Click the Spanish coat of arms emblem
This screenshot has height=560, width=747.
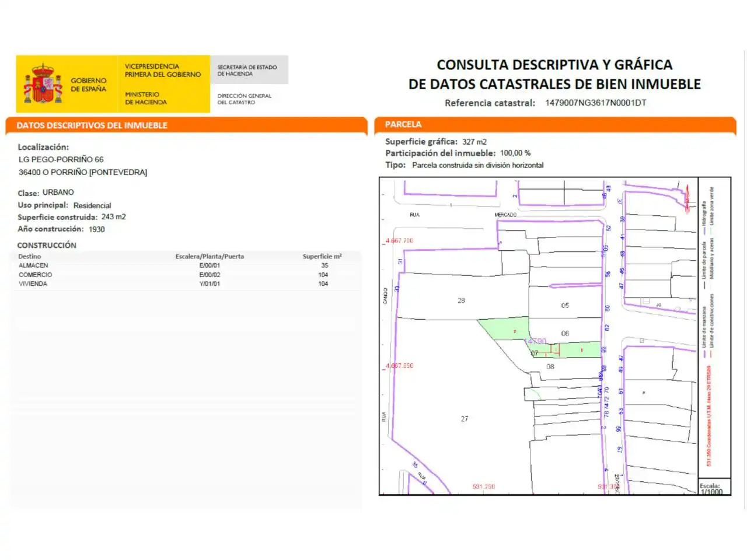[x=43, y=84]
